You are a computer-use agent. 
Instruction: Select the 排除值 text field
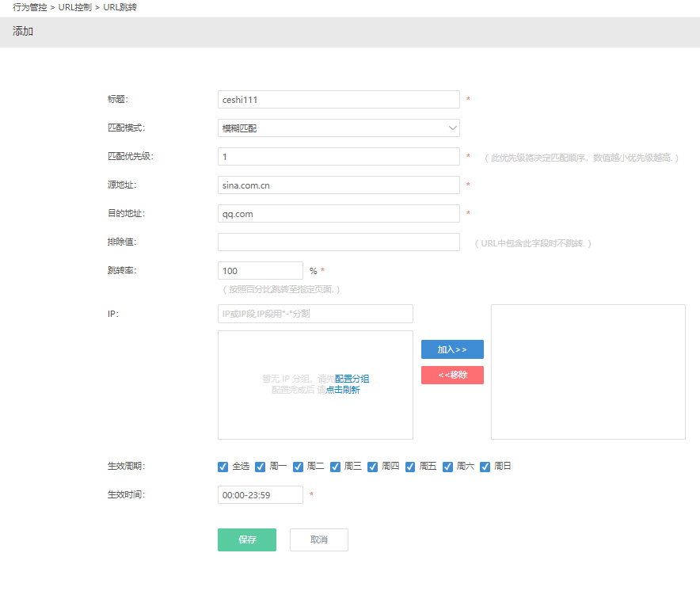click(x=338, y=242)
